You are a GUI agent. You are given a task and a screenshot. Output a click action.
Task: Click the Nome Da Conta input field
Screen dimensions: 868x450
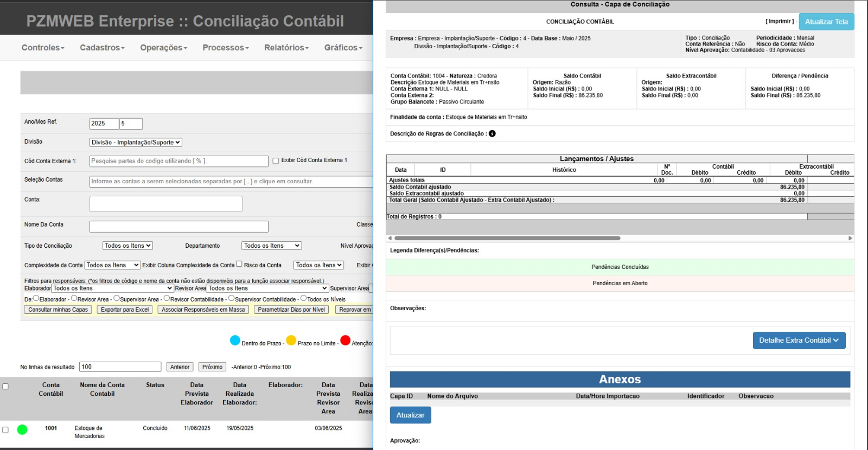[x=178, y=227]
